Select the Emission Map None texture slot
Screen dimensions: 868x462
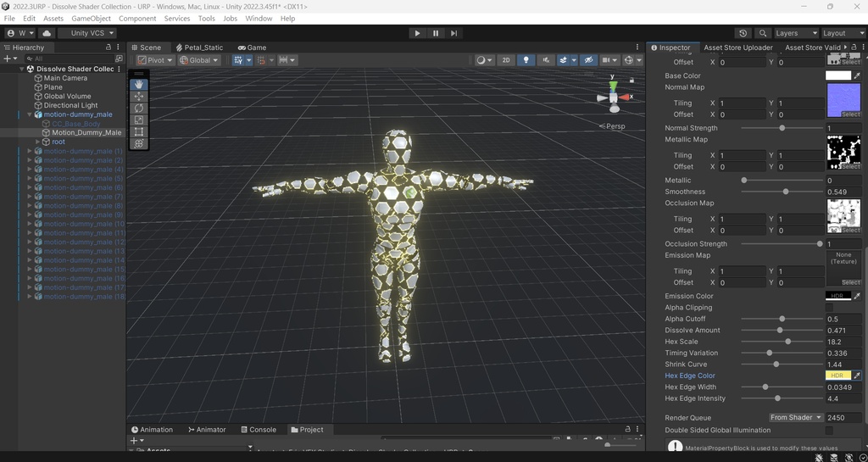pos(843,269)
